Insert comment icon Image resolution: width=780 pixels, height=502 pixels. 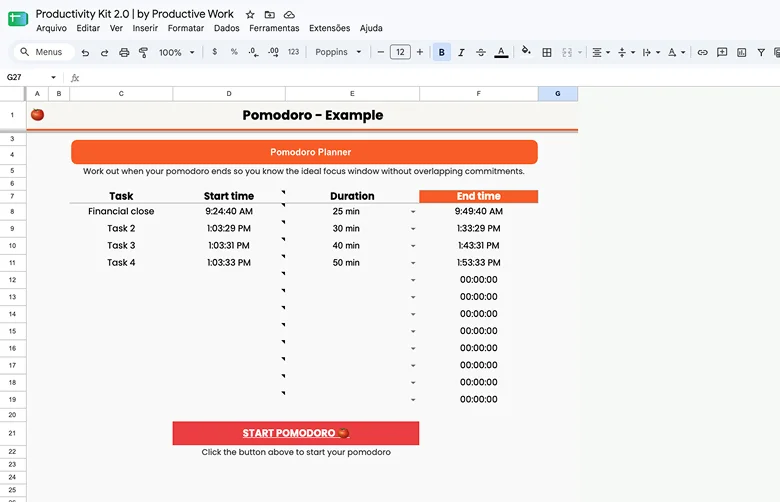point(722,52)
